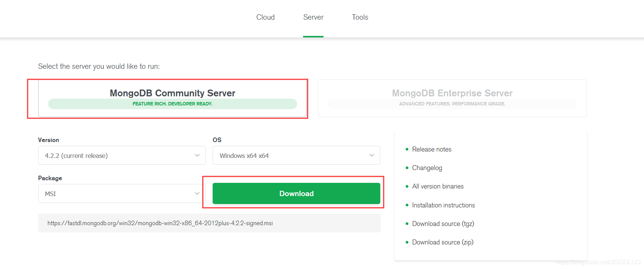Open the Release notes link
Screen dimensions: 644x269
[432, 149]
